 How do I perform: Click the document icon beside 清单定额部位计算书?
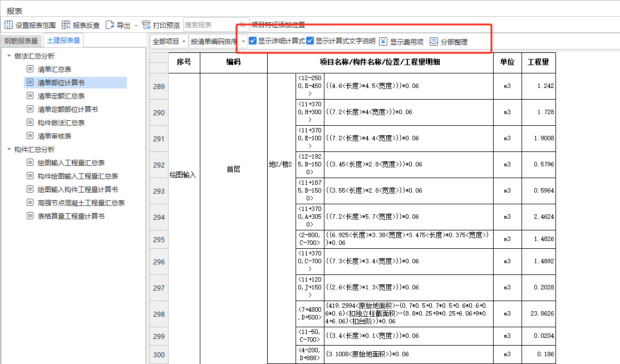30,109
